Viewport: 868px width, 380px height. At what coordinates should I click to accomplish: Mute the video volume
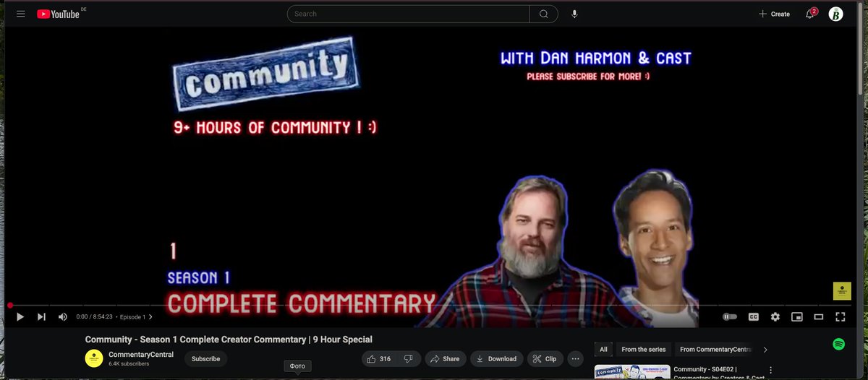point(62,316)
